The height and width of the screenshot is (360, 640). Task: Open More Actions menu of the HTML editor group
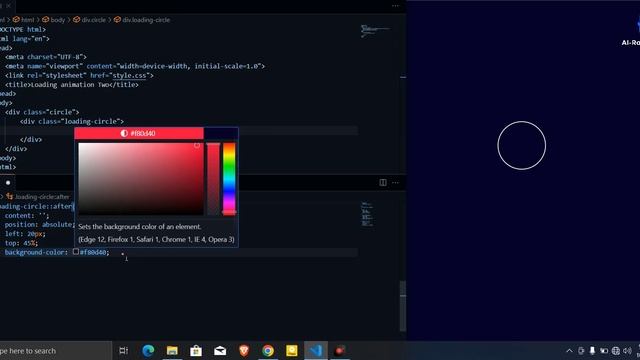(x=395, y=6)
